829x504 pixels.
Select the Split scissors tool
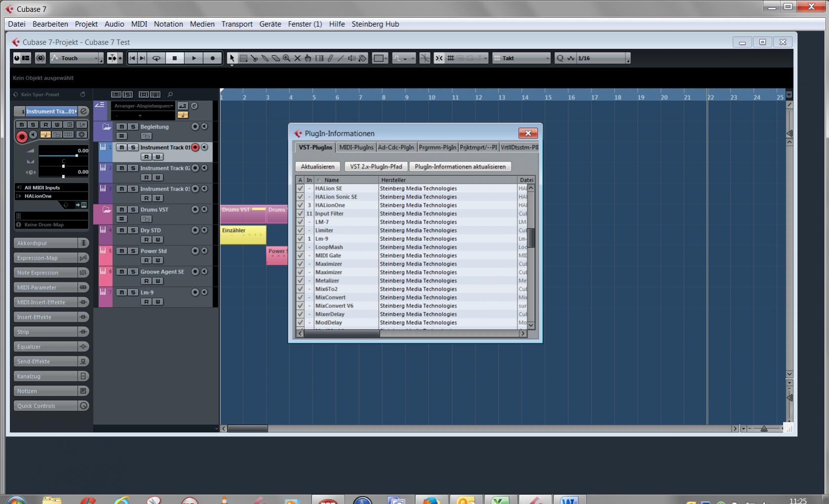(254, 58)
